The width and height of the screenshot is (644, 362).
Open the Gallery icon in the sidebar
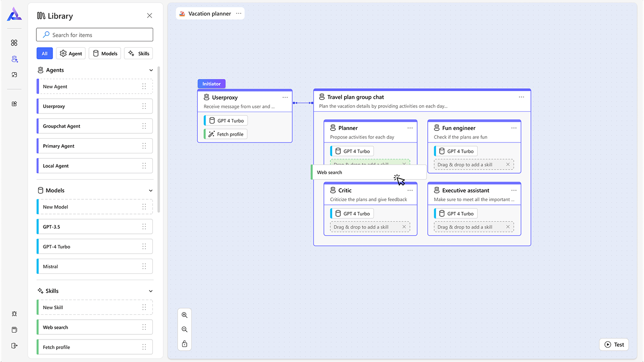pos(14,103)
